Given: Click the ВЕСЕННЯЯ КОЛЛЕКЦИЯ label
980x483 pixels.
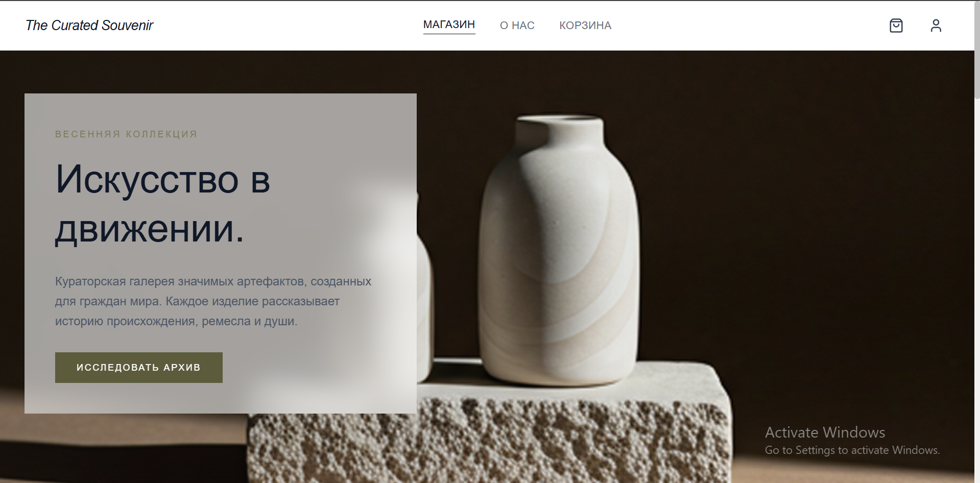Looking at the screenshot, I should [126, 134].
